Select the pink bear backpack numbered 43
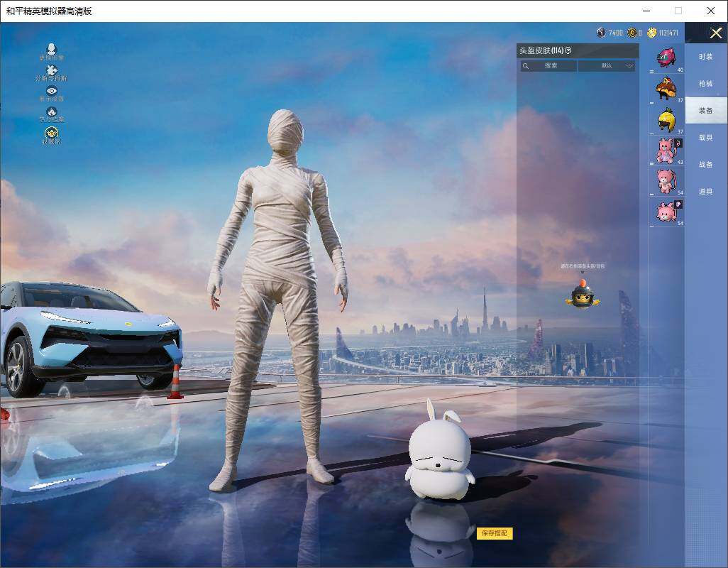The height and width of the screenshot is (568, 728). (x=667, y=151)
